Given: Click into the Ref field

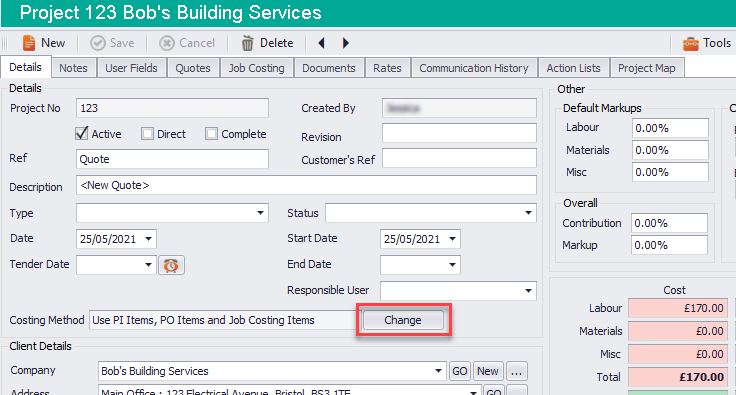Looking at the screenshot, I should tap(172, 159).
